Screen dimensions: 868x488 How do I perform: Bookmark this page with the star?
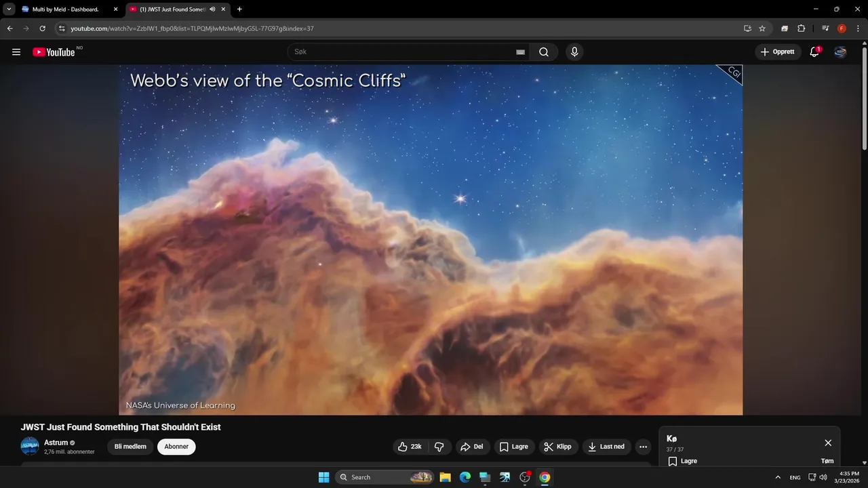coord(762,28)
